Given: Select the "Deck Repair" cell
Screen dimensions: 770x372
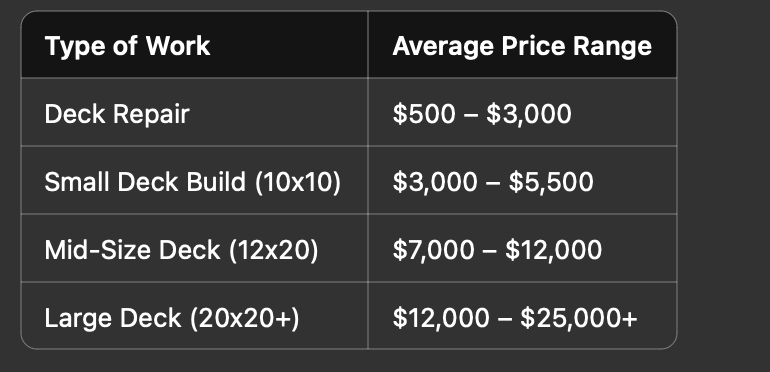Looking at the screenshot, I should (x=194, y=112).
